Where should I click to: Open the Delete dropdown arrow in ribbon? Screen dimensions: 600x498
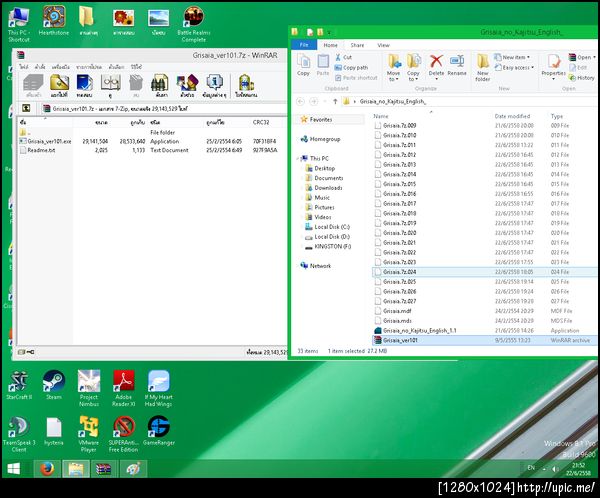[x=436, y=79]
